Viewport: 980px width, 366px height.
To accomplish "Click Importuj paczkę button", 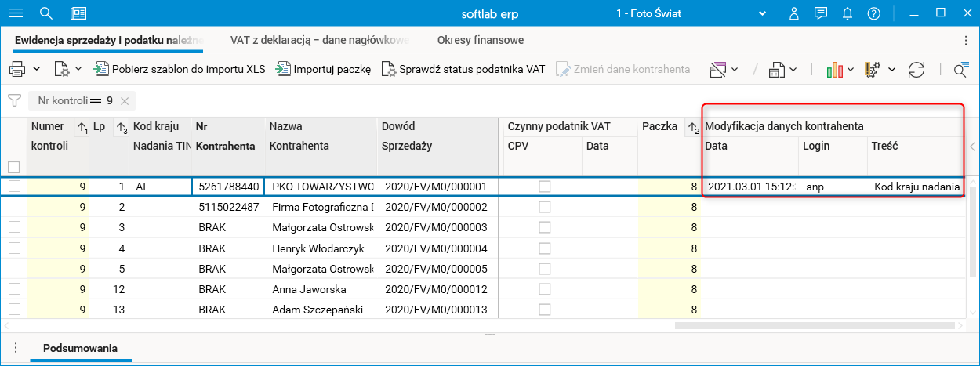I will [x=323, y=69].
